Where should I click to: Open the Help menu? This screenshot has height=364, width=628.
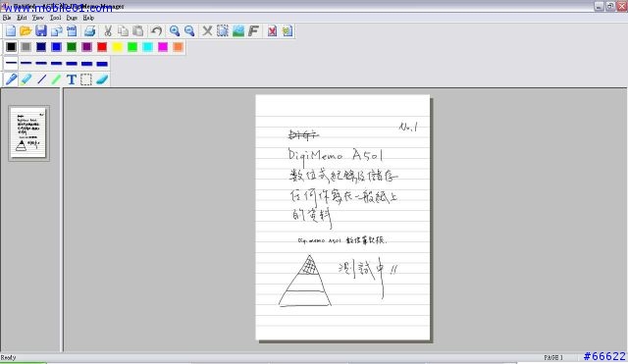[x=88, y=18]
